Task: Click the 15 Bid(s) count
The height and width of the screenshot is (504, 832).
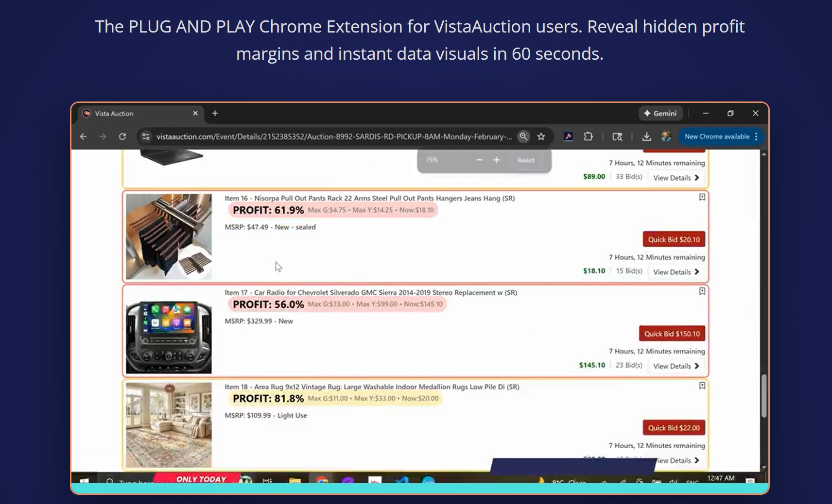Action: (x=629, y=271)
